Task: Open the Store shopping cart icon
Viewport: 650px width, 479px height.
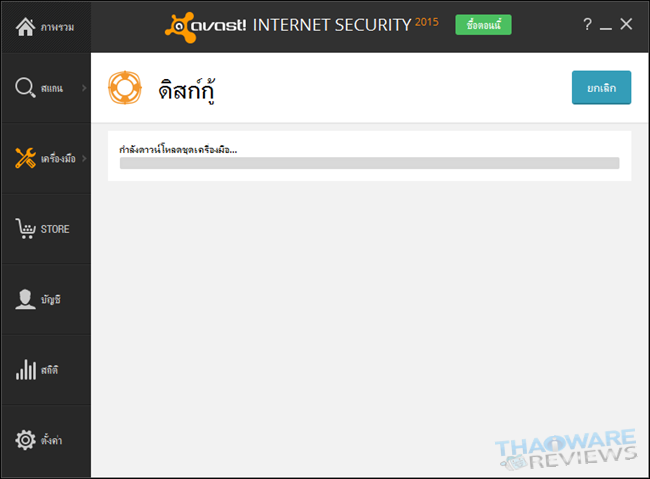Action: pos(25,229)
